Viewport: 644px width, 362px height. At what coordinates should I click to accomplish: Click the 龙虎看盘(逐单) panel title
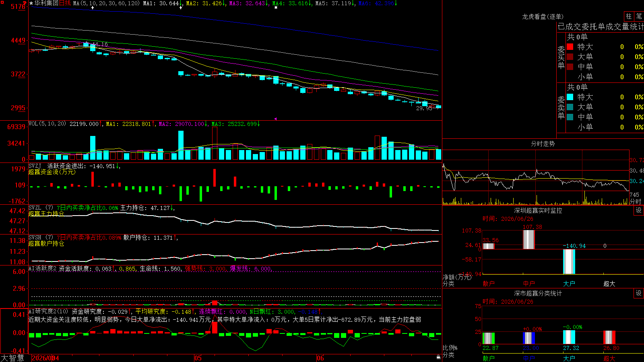tap(543, 16)
